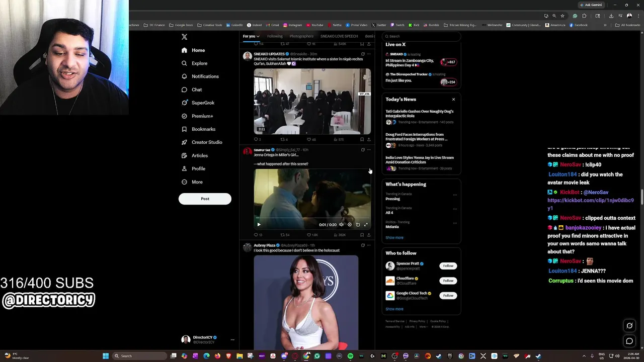Click Grok icon on SNEAKO UPDATES post
Image resolution: width=644 pixels, height=362 pixels.
363,54
